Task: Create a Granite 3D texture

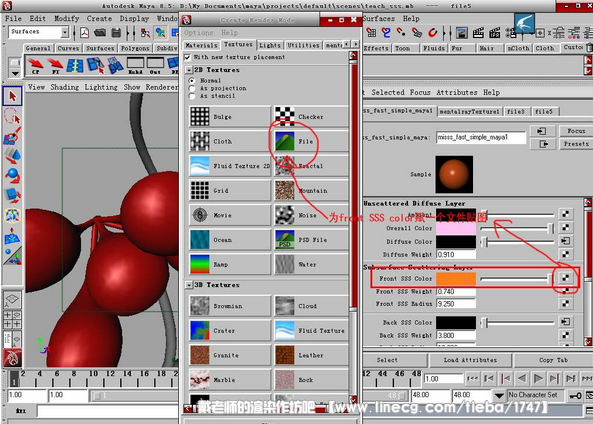Action: [x=230, y=355]
